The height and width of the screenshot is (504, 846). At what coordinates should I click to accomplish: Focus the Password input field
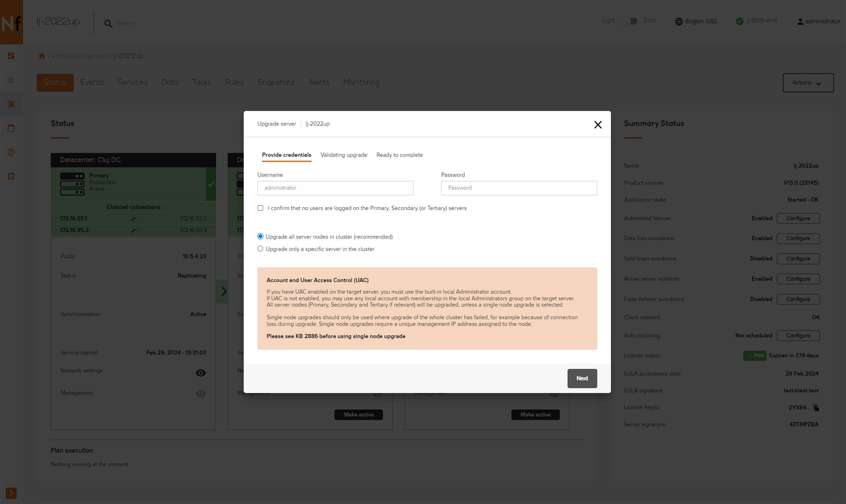click(x=519, y=188)
